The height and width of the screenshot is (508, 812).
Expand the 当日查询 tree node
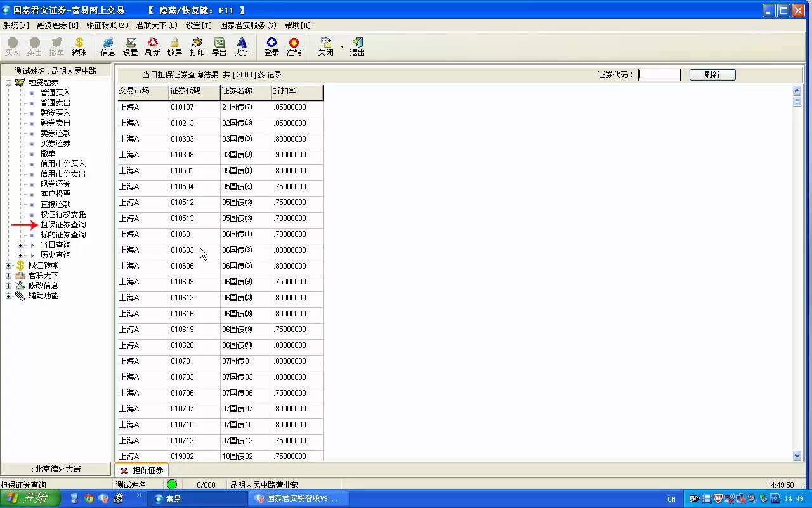click(x=20, y=245)
